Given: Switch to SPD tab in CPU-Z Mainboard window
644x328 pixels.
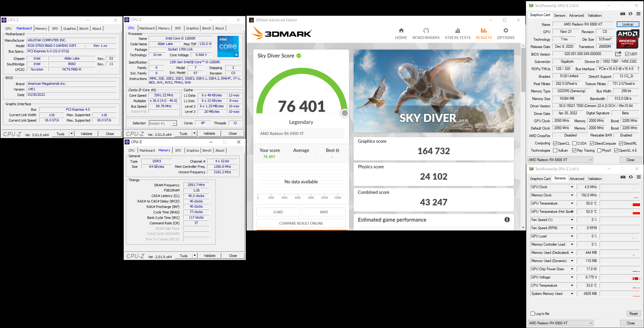Looking at the screenshot, I should point(55,29).
